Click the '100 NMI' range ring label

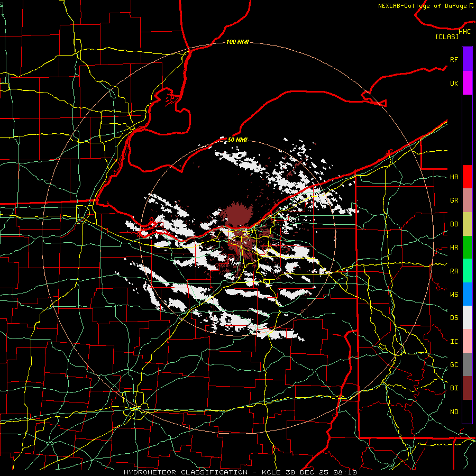click(237, 42)
